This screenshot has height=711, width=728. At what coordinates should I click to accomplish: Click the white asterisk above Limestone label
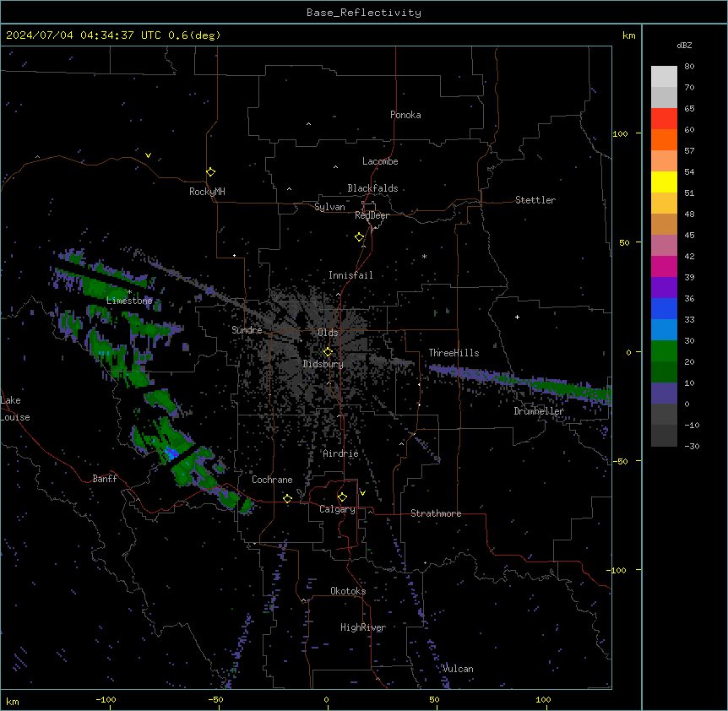pyautogui.click(x=130, y=292)
